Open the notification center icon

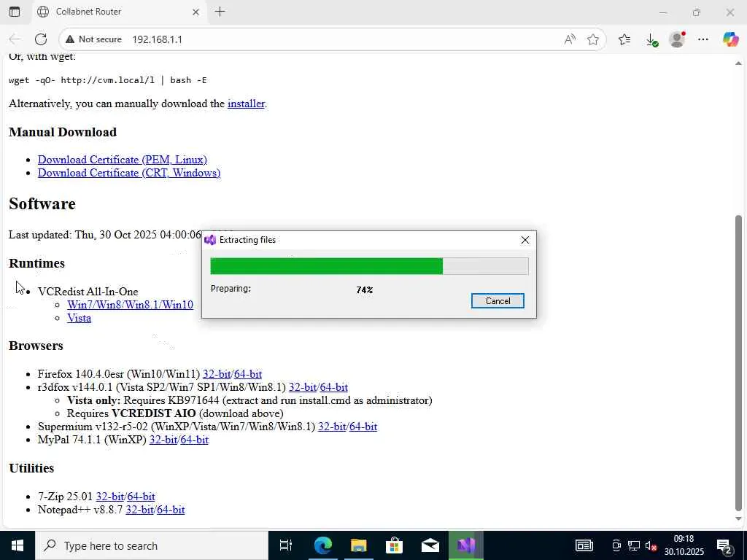[x=724, y=545]
